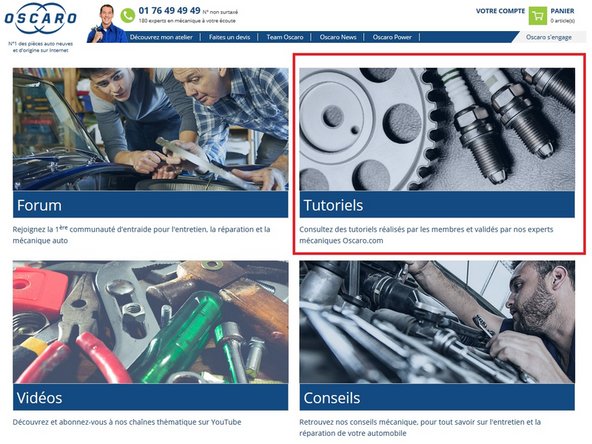Click 'N°1 des pièces auto neuves' tagline

[x=40, y=44]
